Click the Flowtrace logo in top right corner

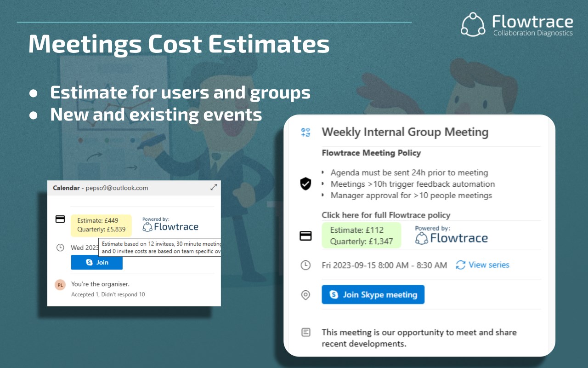(x=517, y=24)
